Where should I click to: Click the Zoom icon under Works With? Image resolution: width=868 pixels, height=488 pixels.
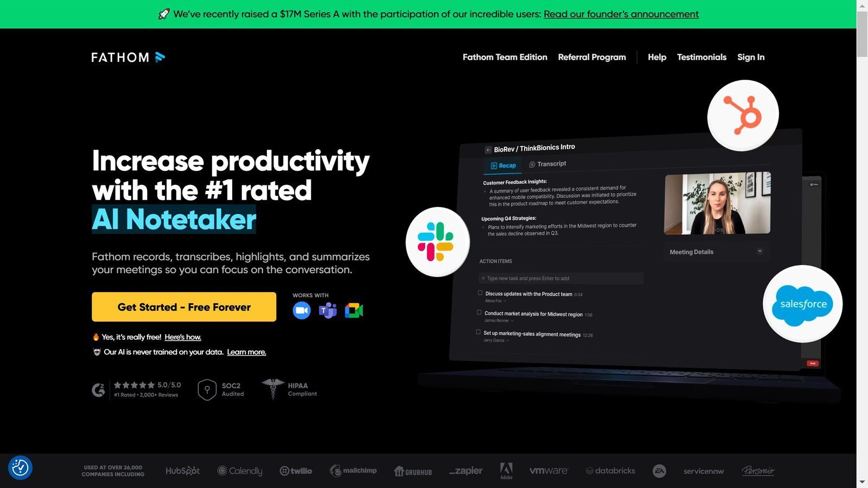[x=302, y=310]
